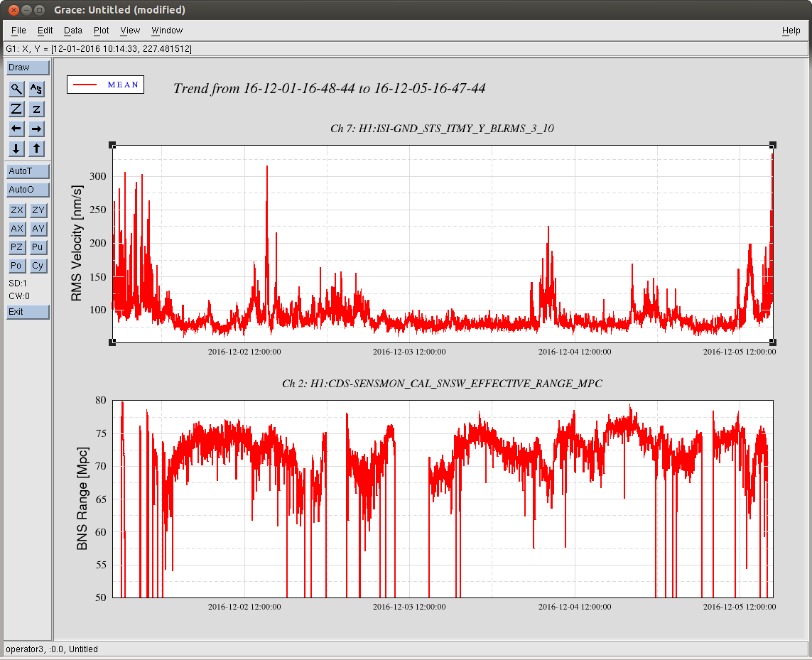Image resolution: width=812 pixels, height=660 pixels.
Task: Click the 'RMS Velocity [nm/s]' axis label
Action: pyautogui.click(x=77, y=244)
